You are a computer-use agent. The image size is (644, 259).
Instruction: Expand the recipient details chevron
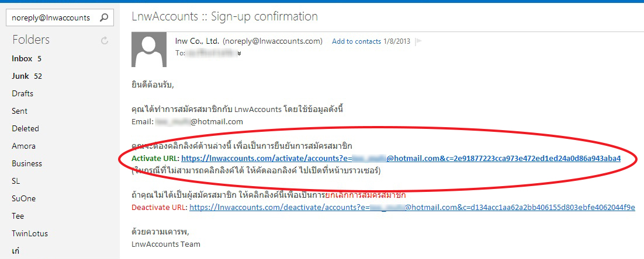[239, 53]
